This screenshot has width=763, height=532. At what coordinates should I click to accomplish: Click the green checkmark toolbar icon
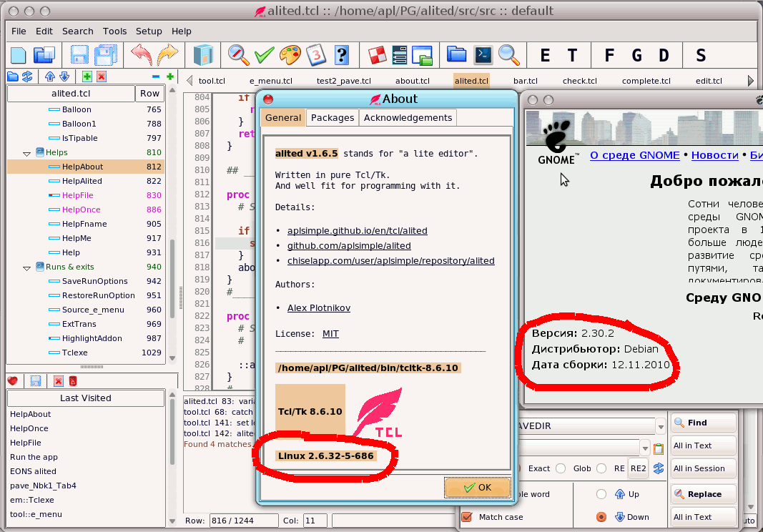[265, 55]
